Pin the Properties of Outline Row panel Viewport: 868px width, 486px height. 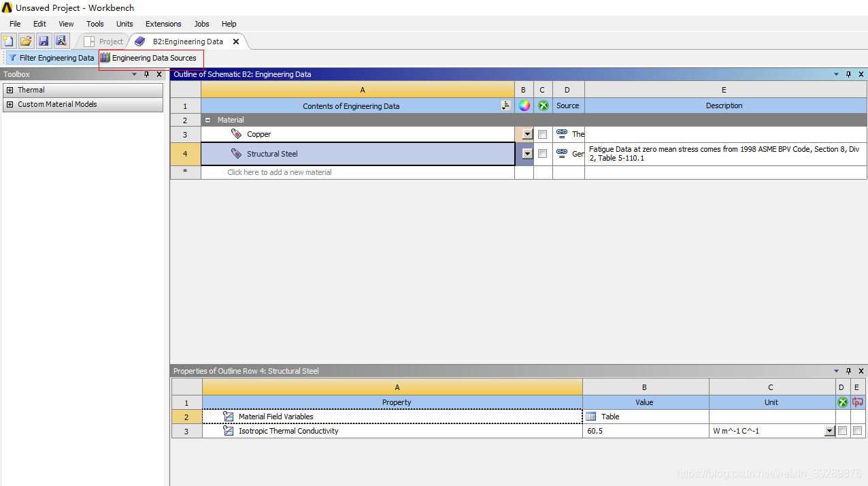848,371
